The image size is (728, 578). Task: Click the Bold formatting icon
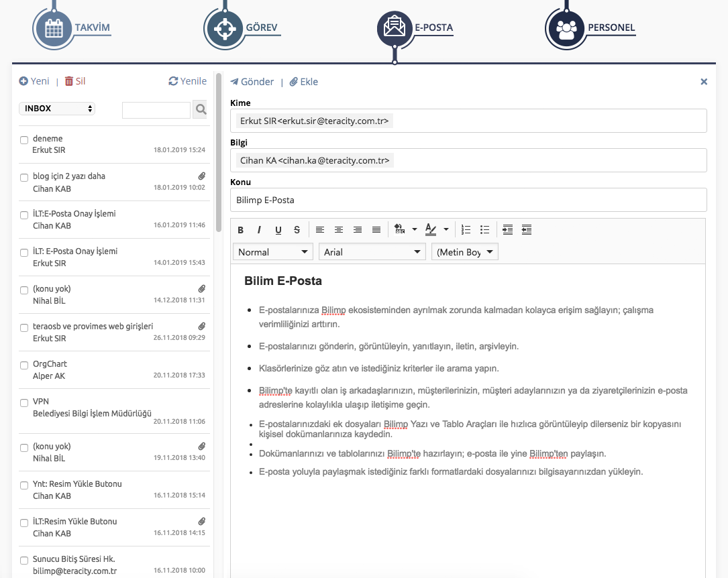tap(241, 230)
